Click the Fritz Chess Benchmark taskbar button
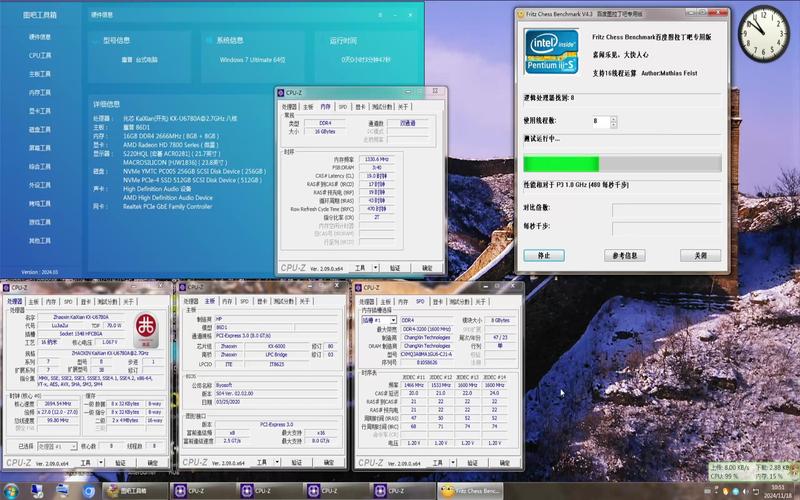The width and height of the screenshot is (800, 500). coord(471,491)
